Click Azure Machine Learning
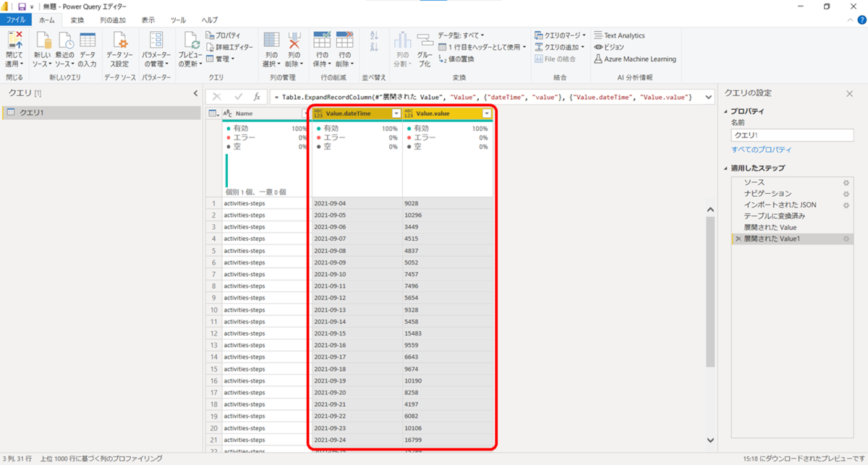Image resolution: width=868 pixels, height=465 pixels. click(634, 59)
